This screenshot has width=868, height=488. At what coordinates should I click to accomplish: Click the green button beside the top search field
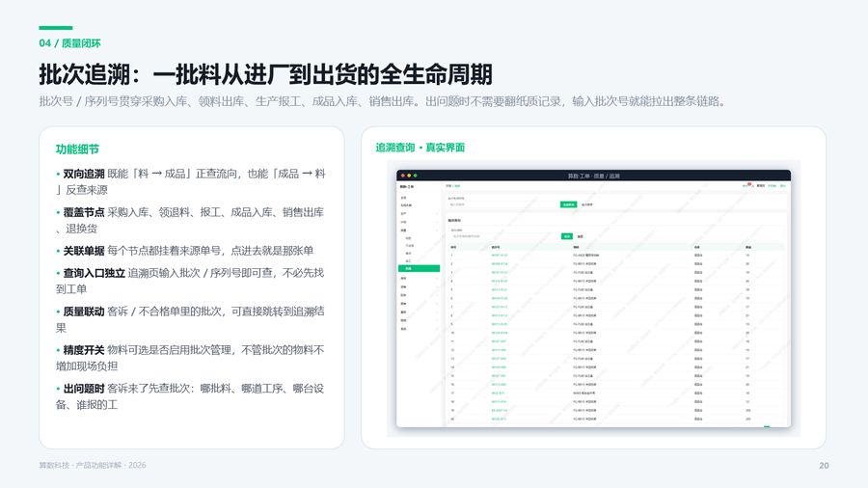tap(568, 204)
